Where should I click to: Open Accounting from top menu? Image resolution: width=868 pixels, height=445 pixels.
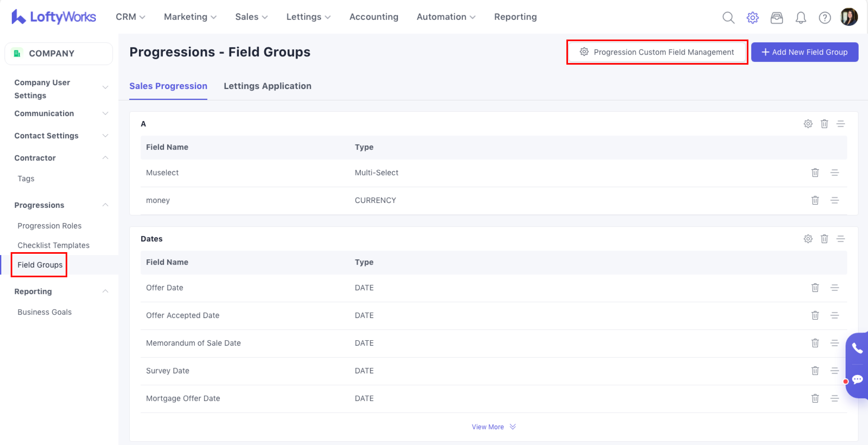pyautogui.click(x=373, y=17)
